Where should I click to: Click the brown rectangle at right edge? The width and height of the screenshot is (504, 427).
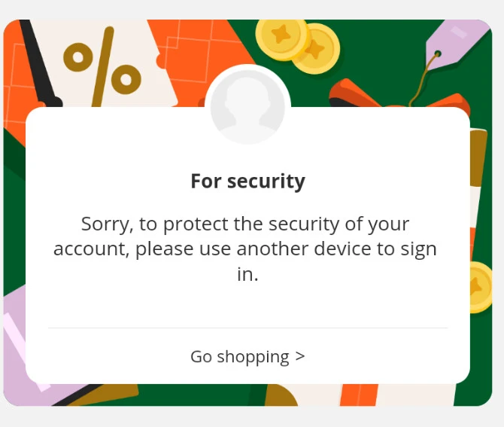point(478,157)
